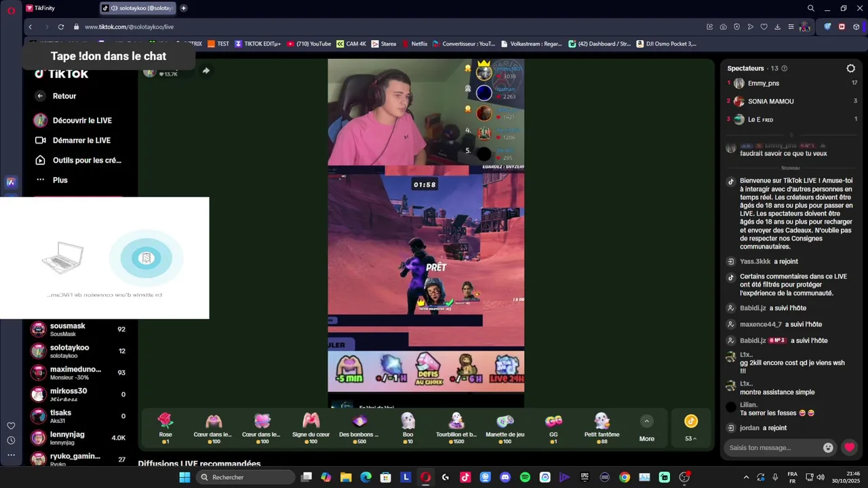Screen dimensions: 868x488
Task: Open coin balance showing 53
Action: pyautogui.click(x=690, y=428)
